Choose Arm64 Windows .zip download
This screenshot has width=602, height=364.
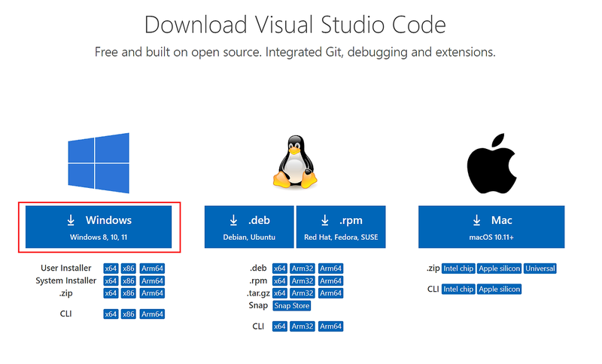tap(152, 293)
